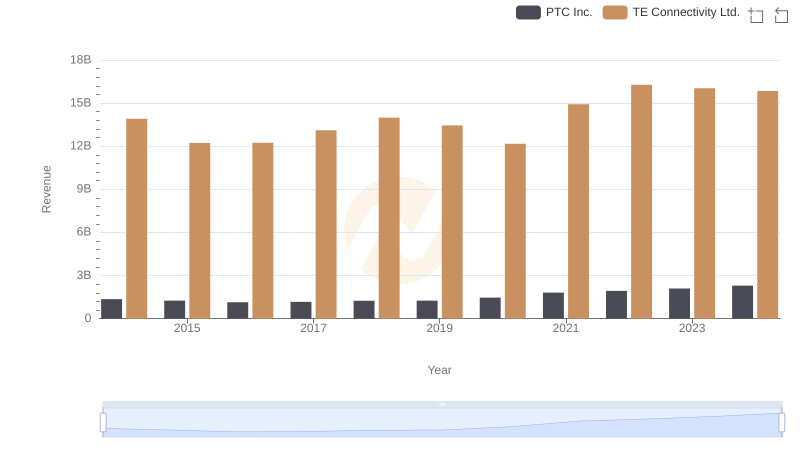Toggle TE Connectivity Ltd. legend series
This screenshot has width=800, height=461.
(671, 12)
